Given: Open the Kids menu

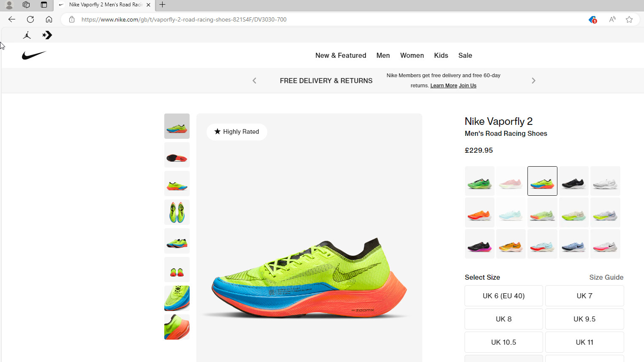Looking at the screenshot, I should 441,55.
